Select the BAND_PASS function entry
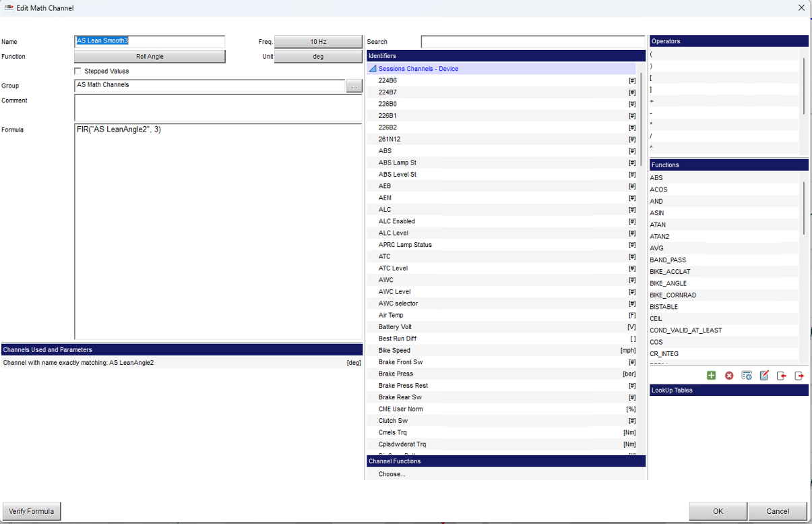This screenshot has width=812, height=524. tap(724, 260)
